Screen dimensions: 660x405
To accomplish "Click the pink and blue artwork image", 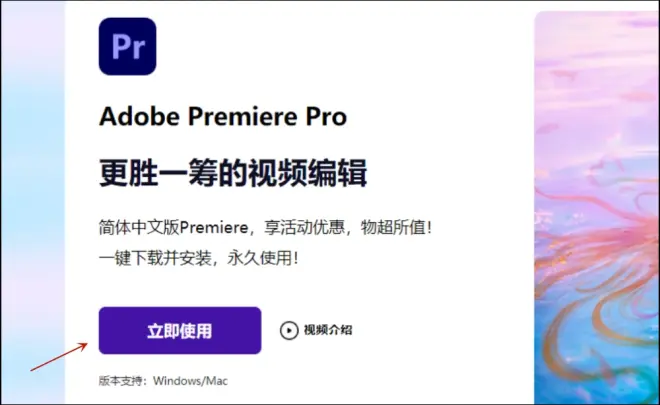I will point(597,208).
